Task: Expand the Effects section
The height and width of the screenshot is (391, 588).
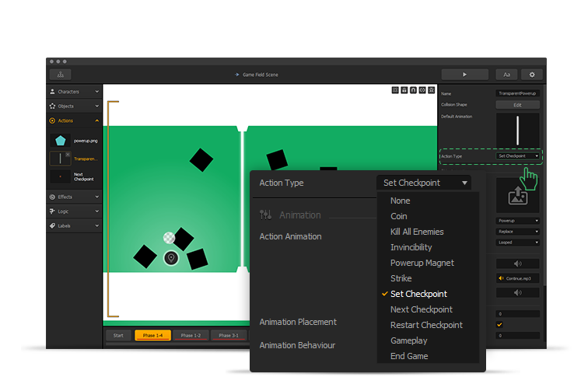Action: click(x=96, y=197)
